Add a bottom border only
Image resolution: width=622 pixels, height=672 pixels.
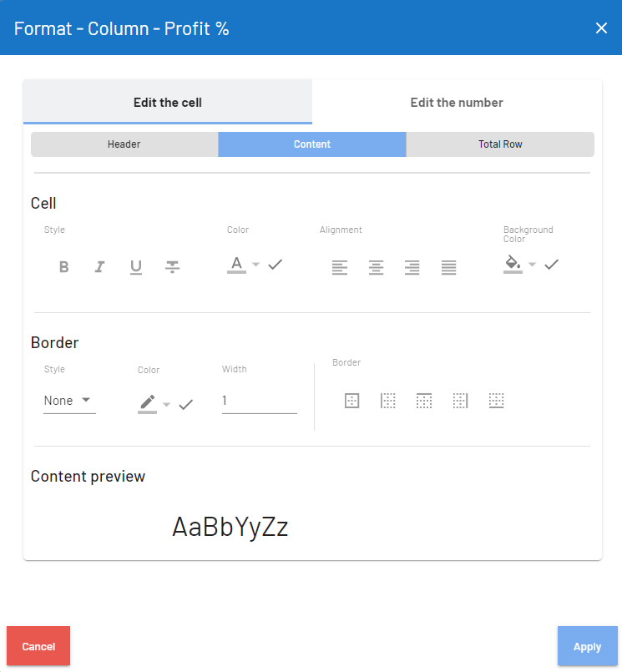pyautogui.click(x=497, y=401)
